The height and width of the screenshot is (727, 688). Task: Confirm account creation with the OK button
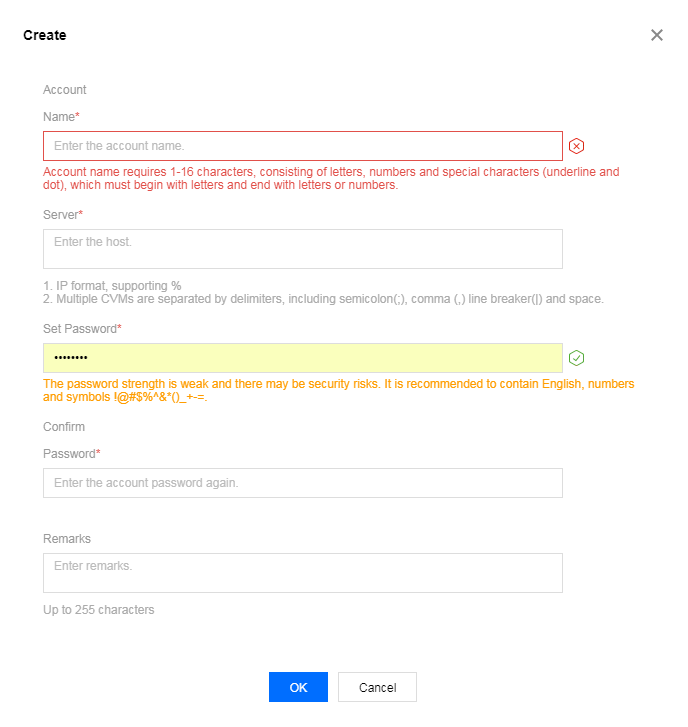pyautogui.click(x=298, y=687)
